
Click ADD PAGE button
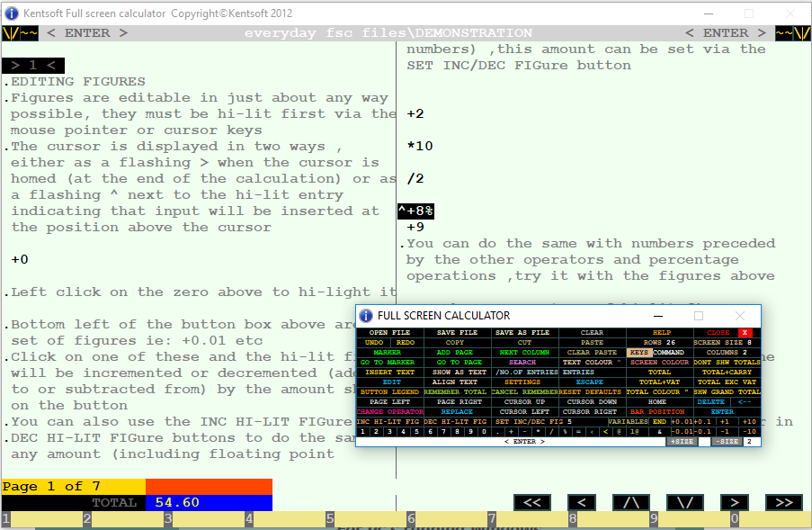[x=458, y=353]
